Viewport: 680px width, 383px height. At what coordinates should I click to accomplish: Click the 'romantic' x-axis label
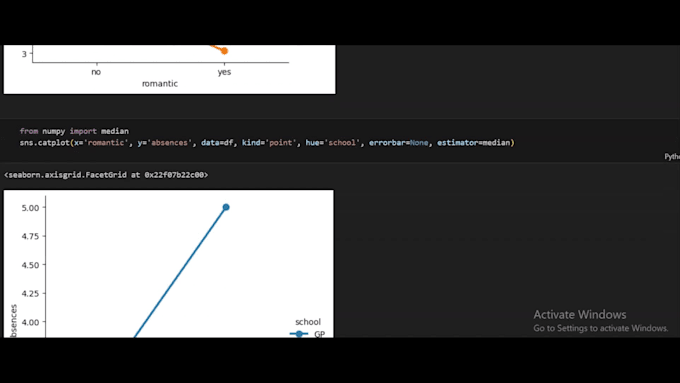click(x=160, y=84)
